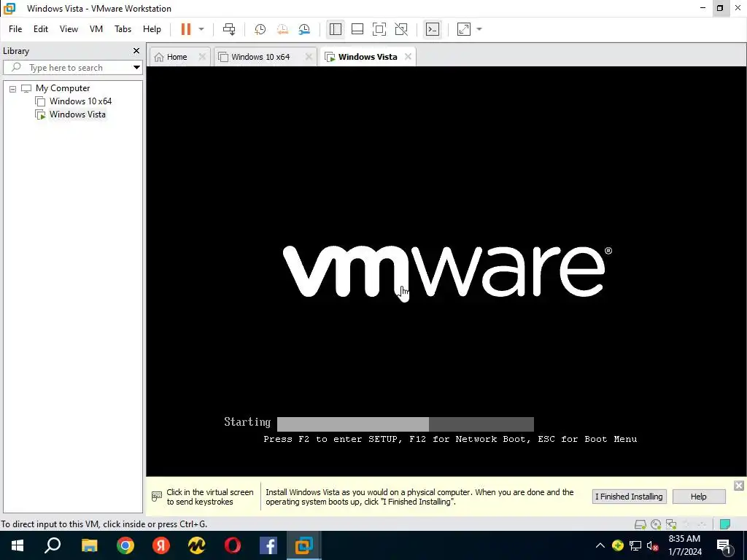The image size is (747, 560).
Task: Collapse the My Computer tree node
Action: [x=13, y=88]
